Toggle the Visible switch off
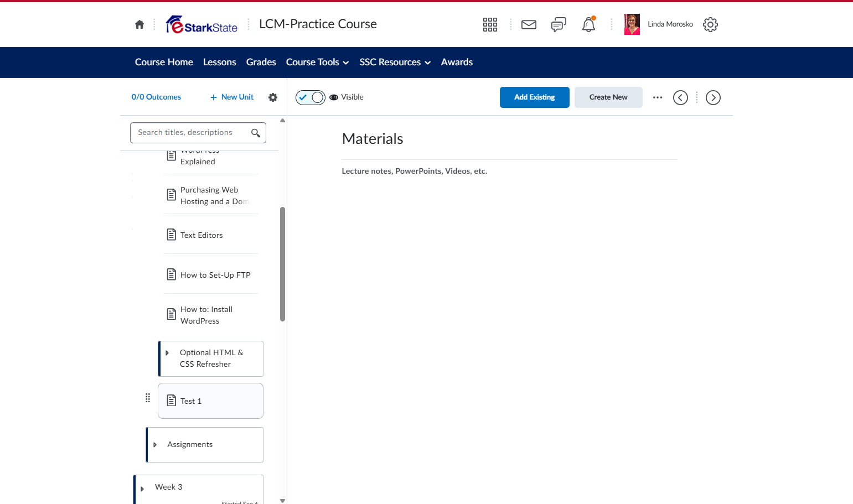The width and height of the screenshot is (853, 504). click(x=311, y=97)
